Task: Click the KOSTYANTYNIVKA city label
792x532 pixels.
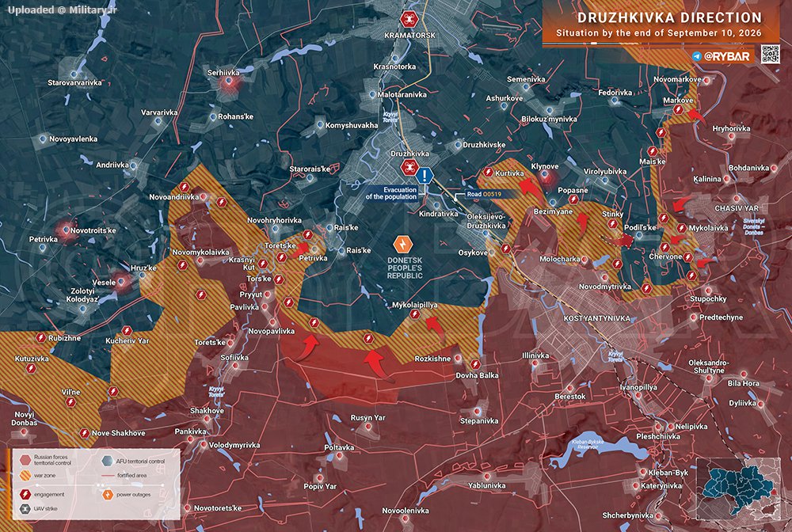Action: (x=596, y=318)
